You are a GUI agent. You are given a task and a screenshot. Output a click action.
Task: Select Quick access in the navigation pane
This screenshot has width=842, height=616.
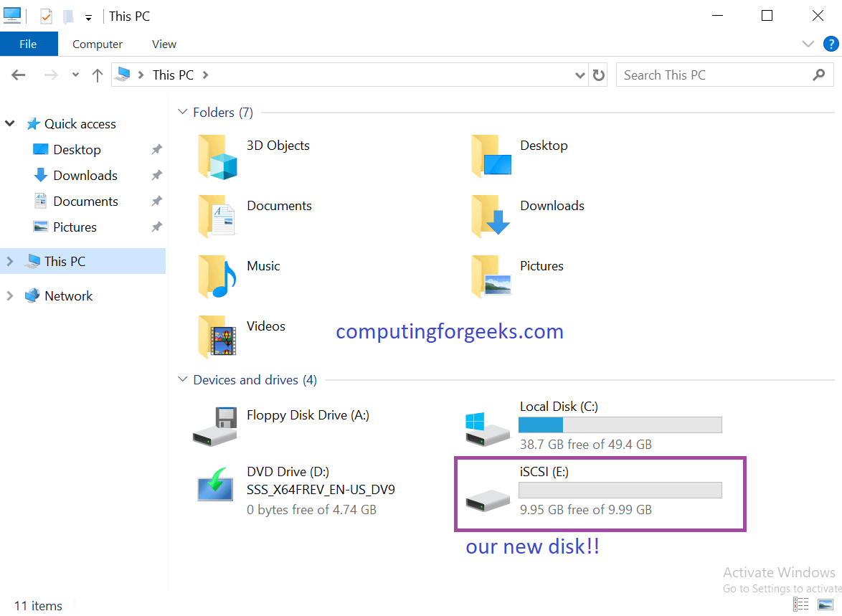pos(80,124)
